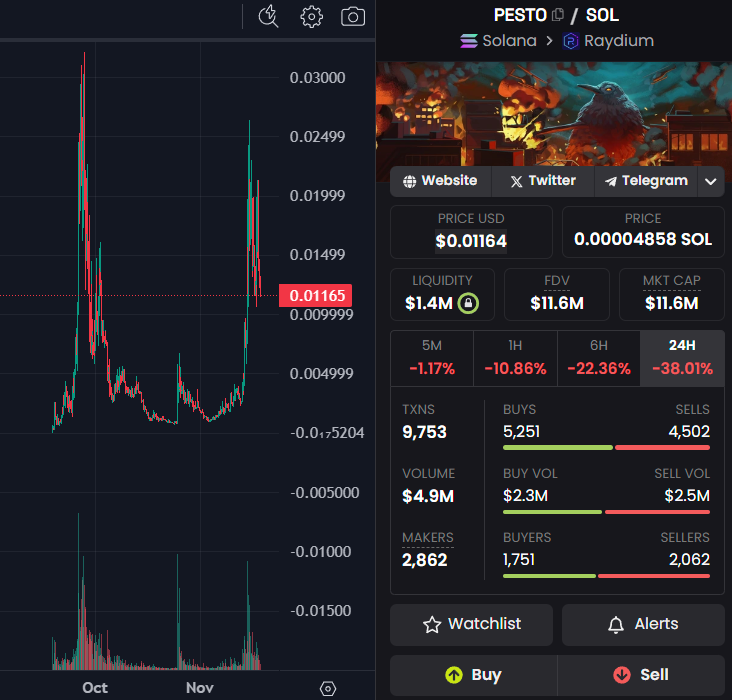The width and height of the screenshot is (732, 700).
Task: Click the Oct label on time axis
Action: 95,688
